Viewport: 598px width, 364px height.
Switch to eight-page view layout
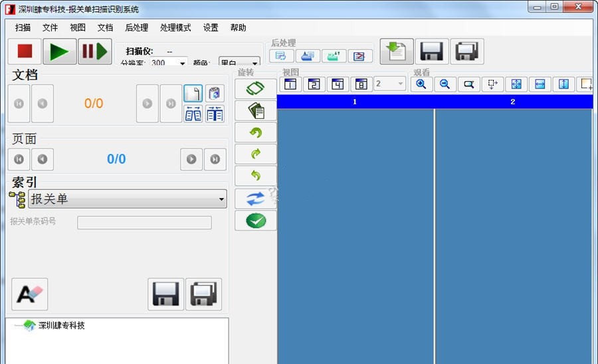(361, 84)
